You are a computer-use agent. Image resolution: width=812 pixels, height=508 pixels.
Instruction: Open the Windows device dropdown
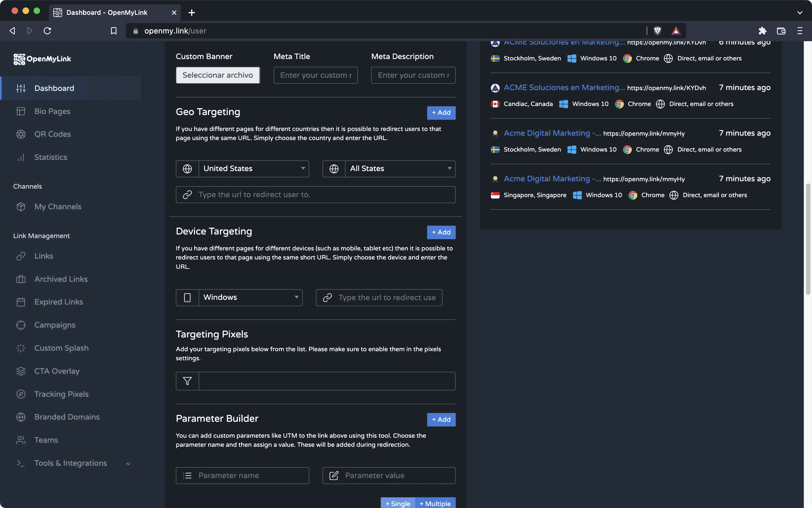tap(250, 297)
